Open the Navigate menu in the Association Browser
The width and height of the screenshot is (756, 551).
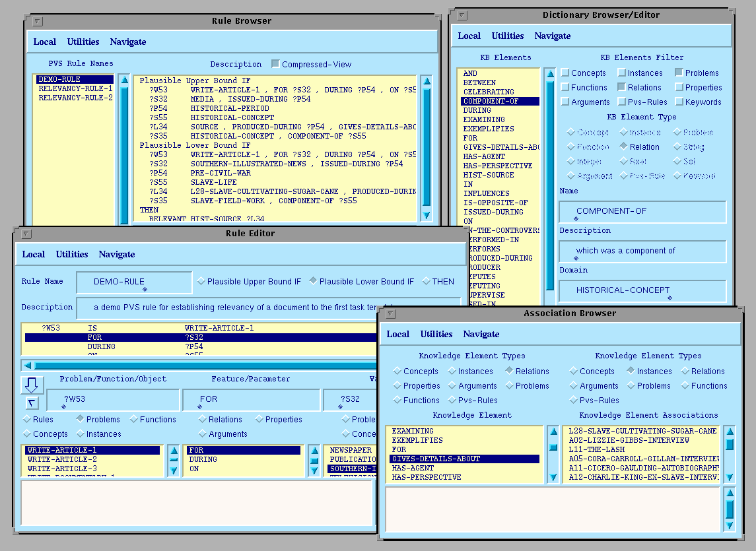[x=481, y=334]
